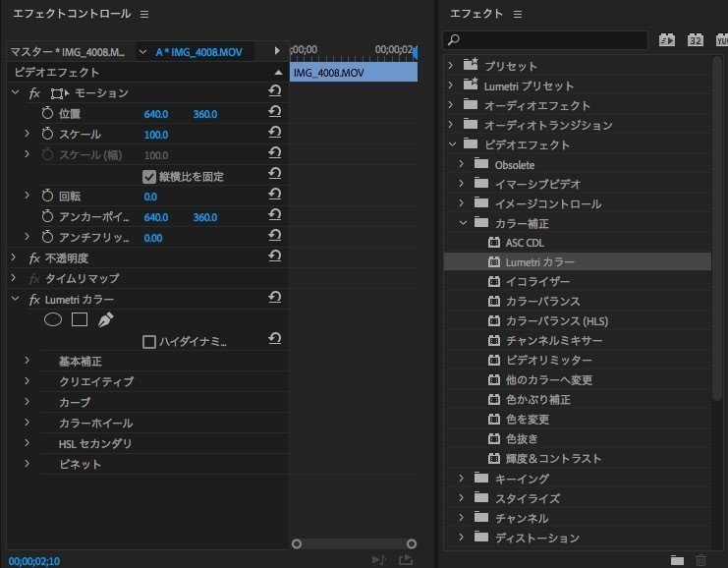Toggle the fx switch for Lumetri カラー
Image resolution: width=728 pixels, height=568 pixels.
point(34,300)
